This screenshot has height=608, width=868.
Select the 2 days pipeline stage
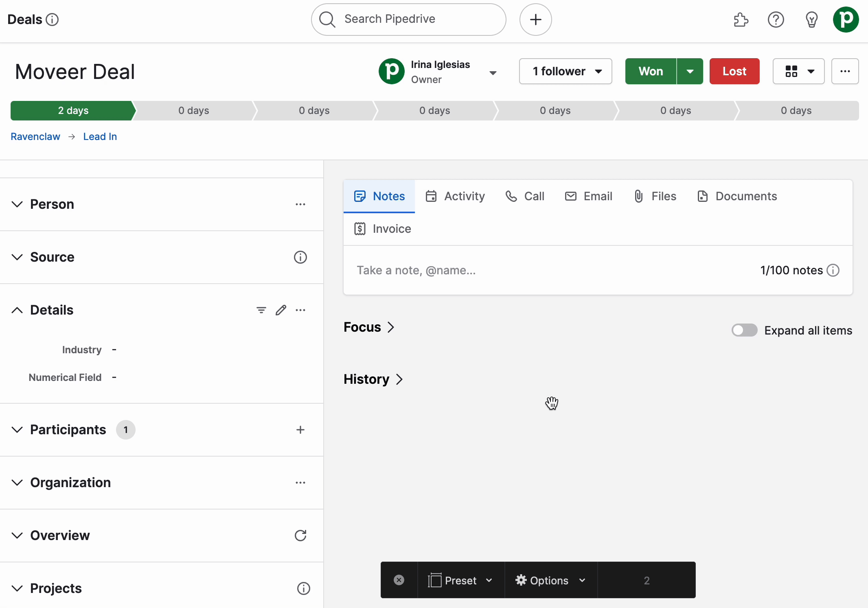tap(73, 111)
